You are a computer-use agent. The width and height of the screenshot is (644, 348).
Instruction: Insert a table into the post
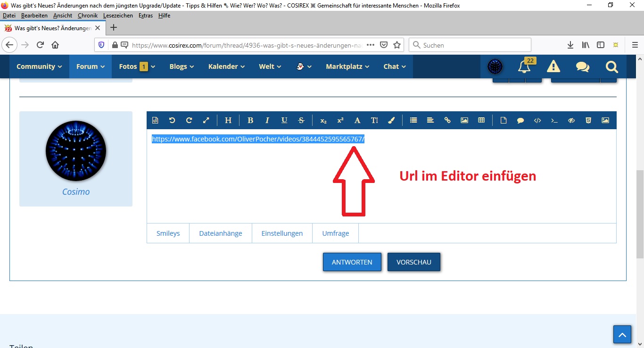(481, 120)
